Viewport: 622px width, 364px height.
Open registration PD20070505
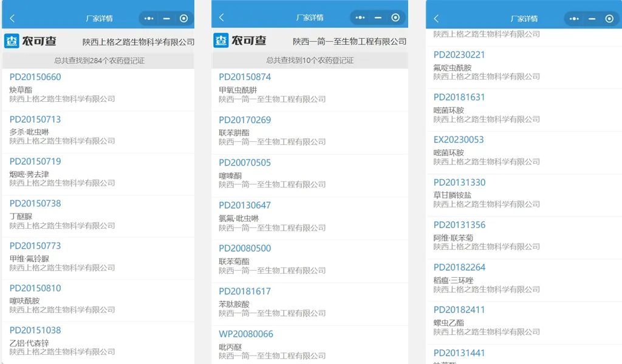click(x=245, y=163)
